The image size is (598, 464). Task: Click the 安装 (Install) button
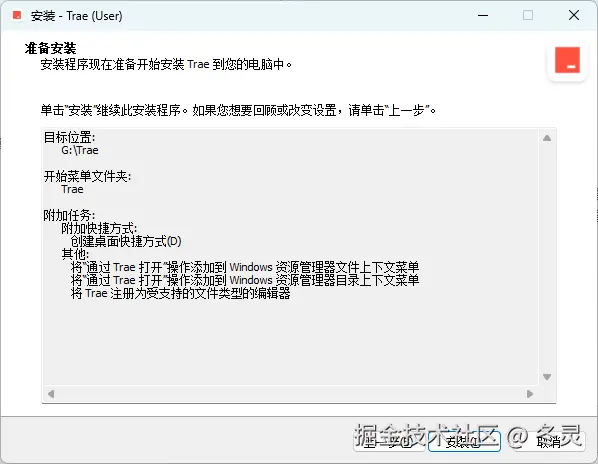tap(464, 441)
